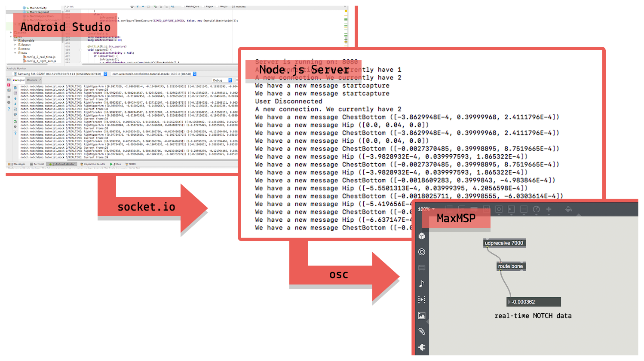Click the plug icon at MaxMSP sidebar bottom
Image resolution: width=644 pixels, height=361 pixels.
[x=422, y=347]
